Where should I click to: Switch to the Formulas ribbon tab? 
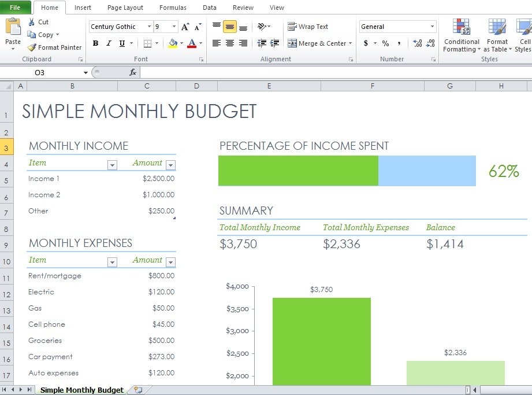tap(172, 8)
